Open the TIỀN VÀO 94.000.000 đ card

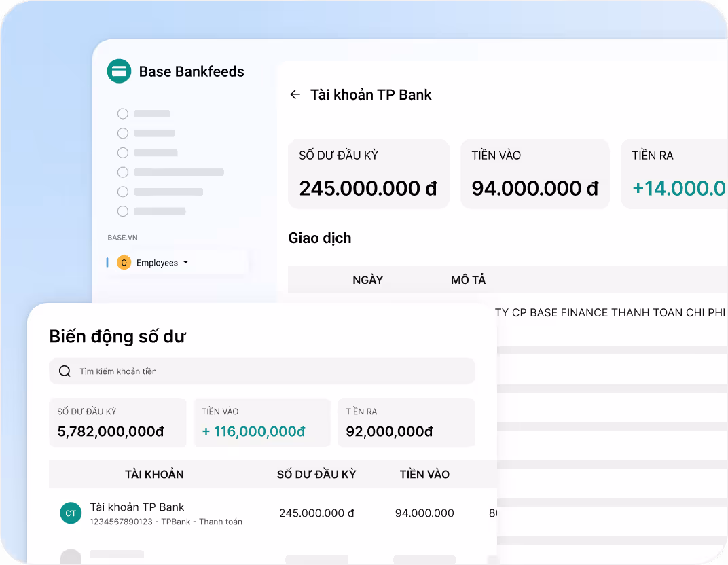[535, 174]
